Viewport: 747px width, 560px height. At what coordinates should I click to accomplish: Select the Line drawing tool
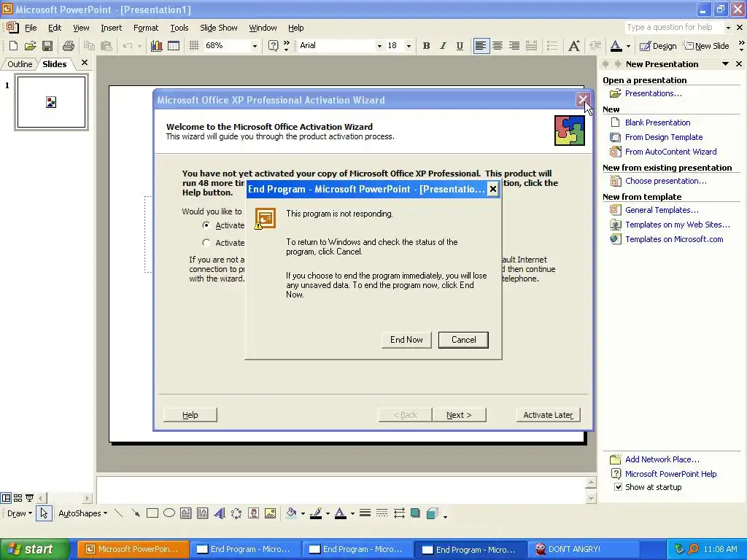coord(119,513)
